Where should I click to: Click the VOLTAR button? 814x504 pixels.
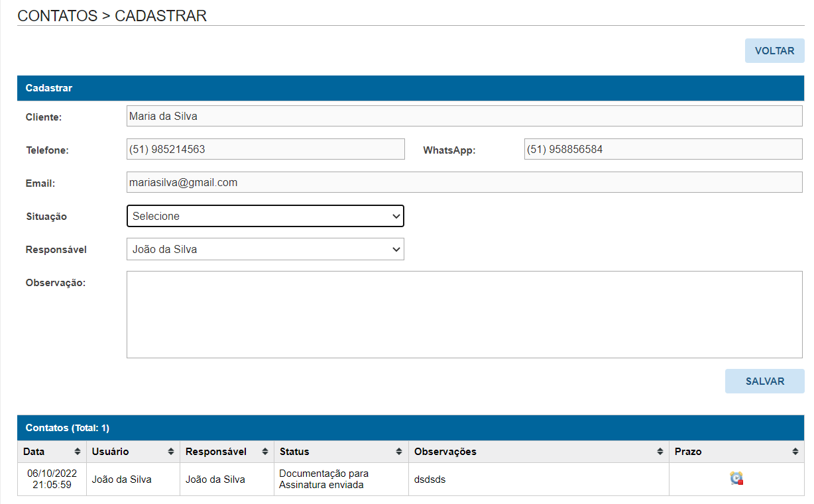point(774,51)
